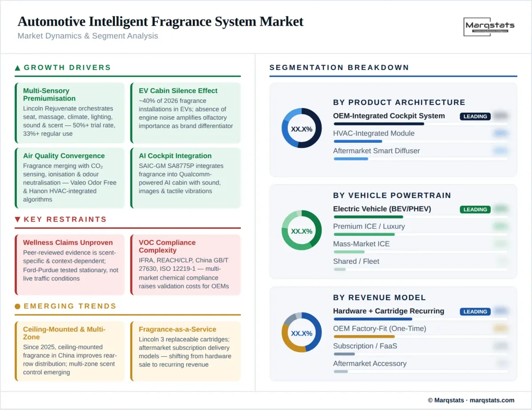
Task: Click the OEM Factory-Fit (One-Time) progress bar
Action: [x=420, y=336]
